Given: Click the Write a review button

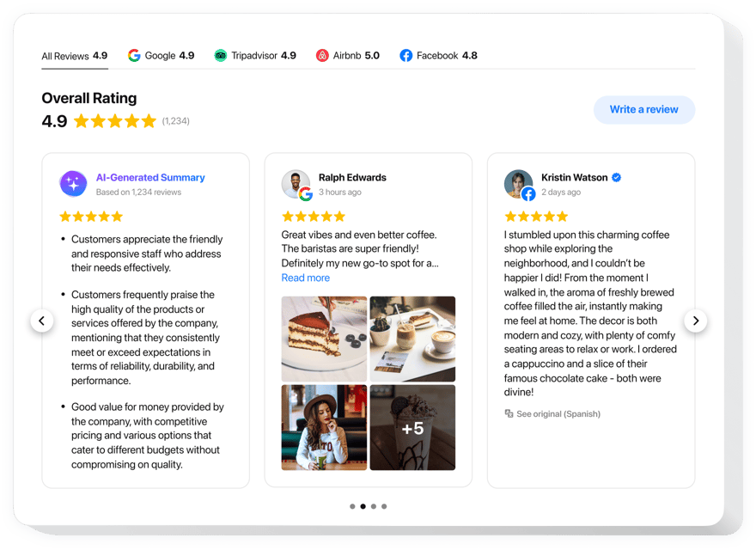Looking at the screenshot, I should 644,109.
